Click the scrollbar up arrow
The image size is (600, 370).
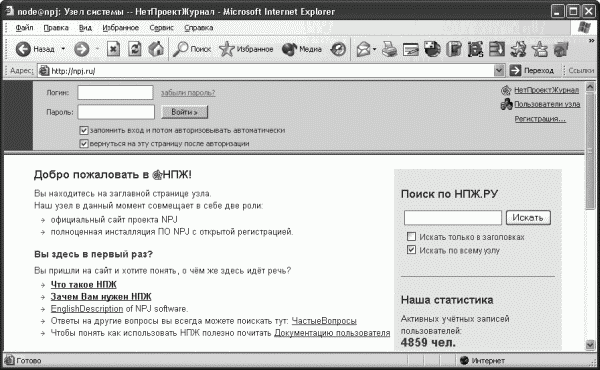click(590, 87)
